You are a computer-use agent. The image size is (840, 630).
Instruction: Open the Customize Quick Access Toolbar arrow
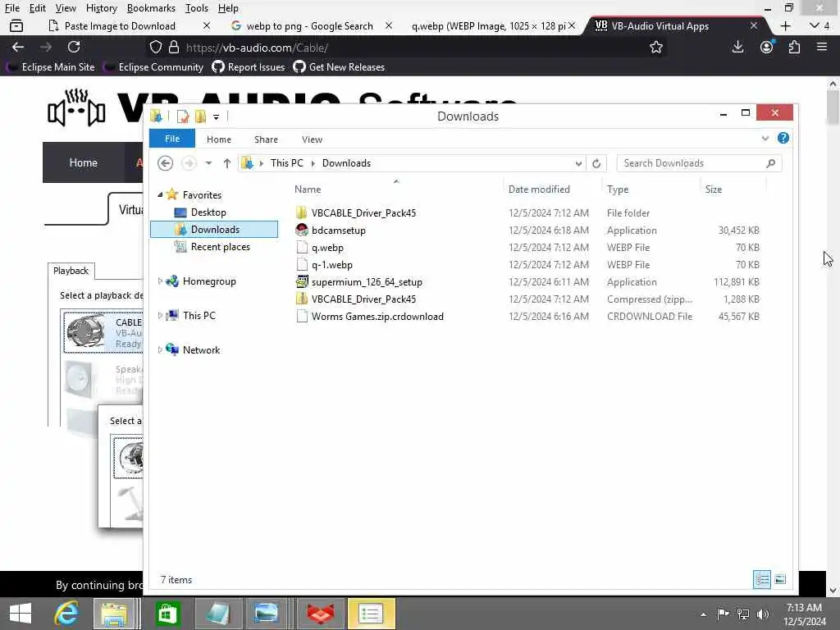(x=216, y=116)
